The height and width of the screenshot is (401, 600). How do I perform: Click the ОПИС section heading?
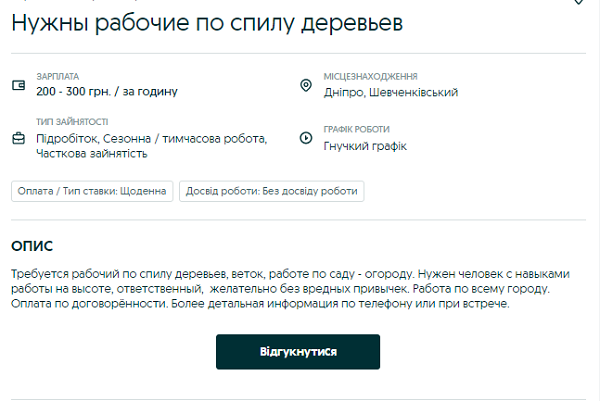tap(31, 246)
